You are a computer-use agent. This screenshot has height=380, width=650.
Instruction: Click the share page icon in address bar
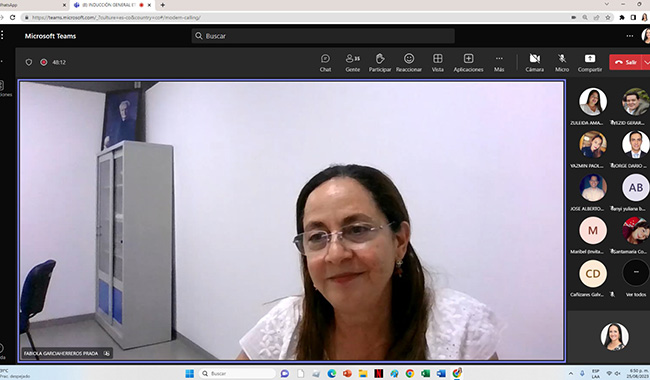[597, 17]
